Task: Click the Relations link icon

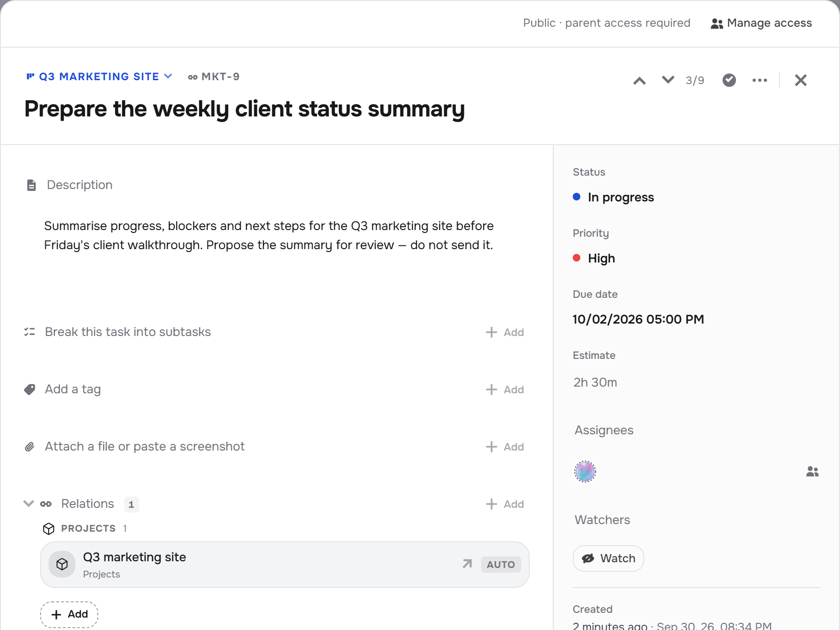Action: pos(46,504)
